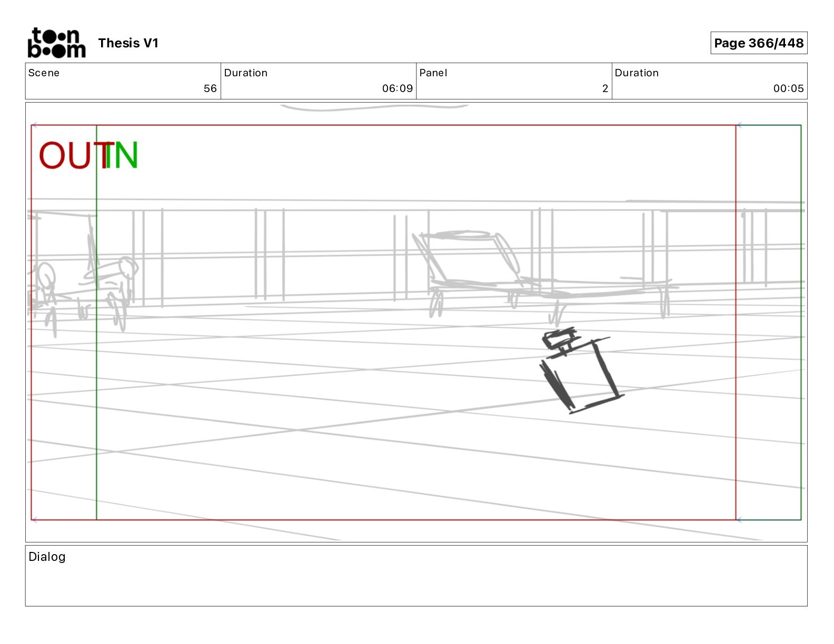Click the Toon Boom logo
The height and width of the screenshot is (644, 834).
pyautogui.click(x=56, y=43)
